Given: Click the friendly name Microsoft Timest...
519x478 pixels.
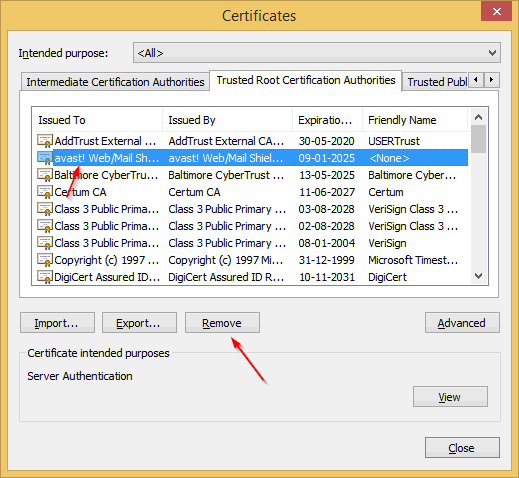Looking at the screenshot, I should 413,260.
